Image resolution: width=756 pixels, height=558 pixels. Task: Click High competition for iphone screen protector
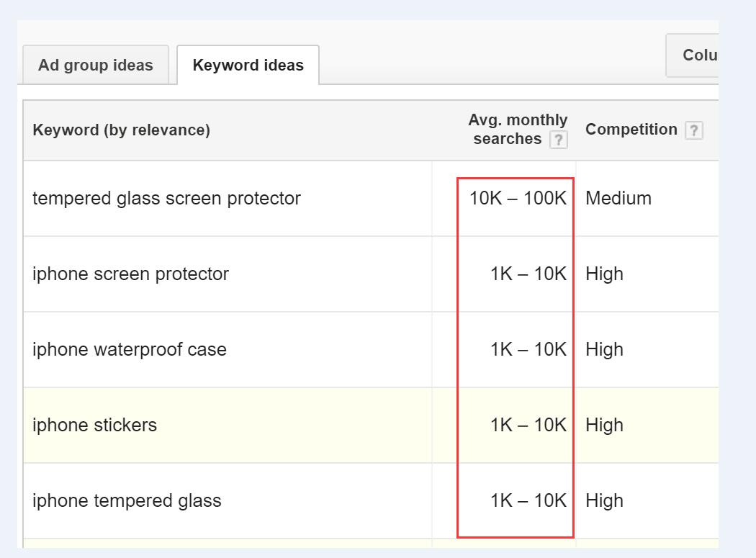coord(604,274)
